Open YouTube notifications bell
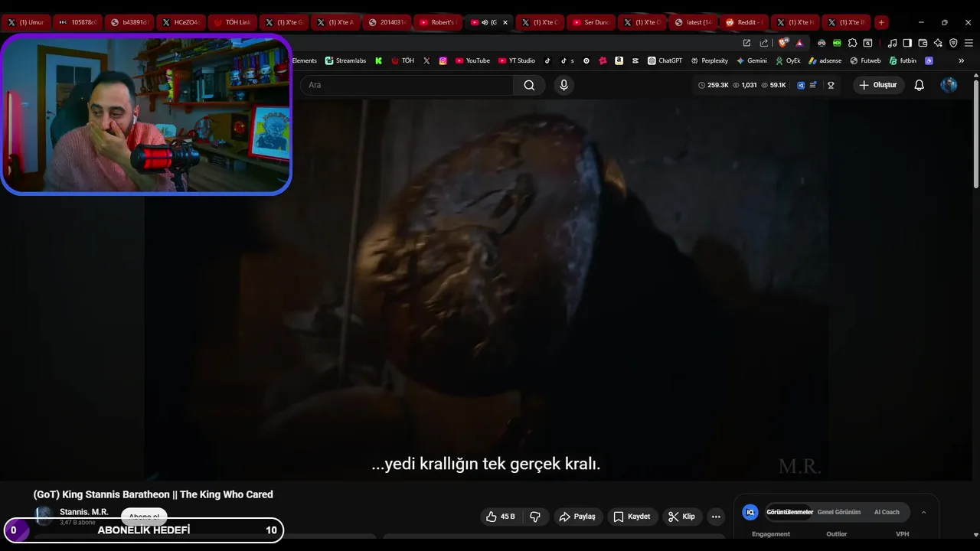This screenshot has width=980, height=551. pos(920,85)
